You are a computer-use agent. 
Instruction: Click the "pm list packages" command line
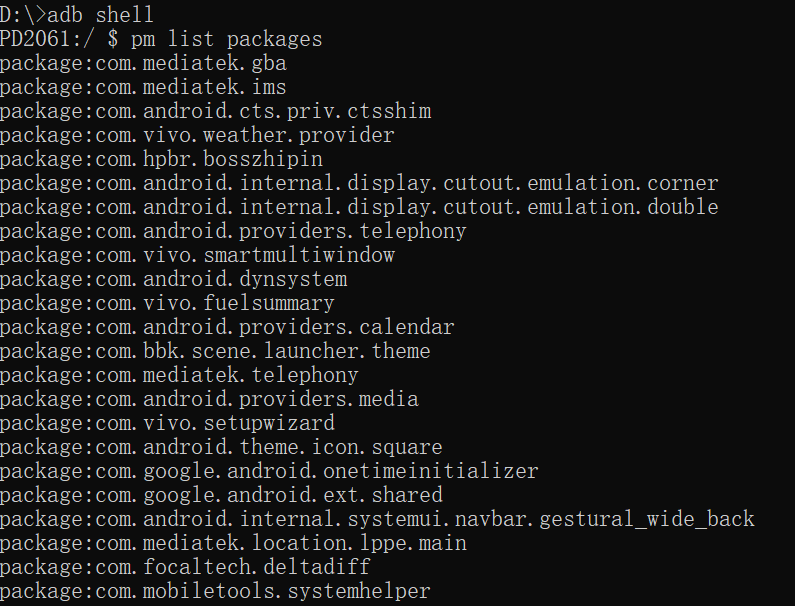(x=226, y=39)
